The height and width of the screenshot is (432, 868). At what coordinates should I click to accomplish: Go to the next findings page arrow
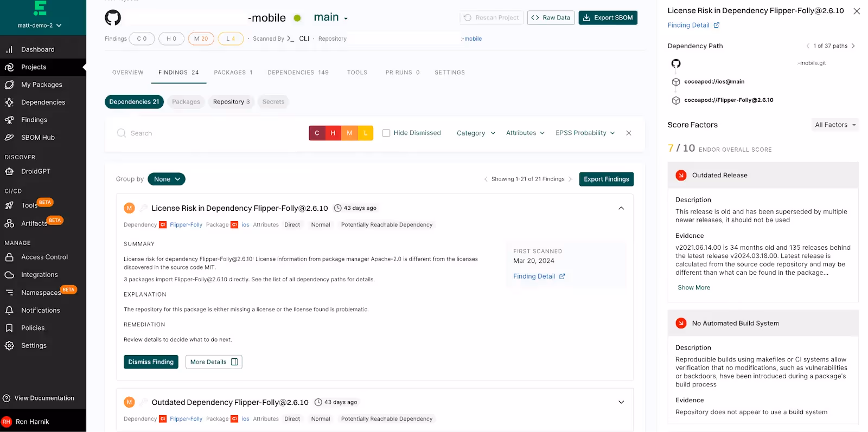[570, 179]
